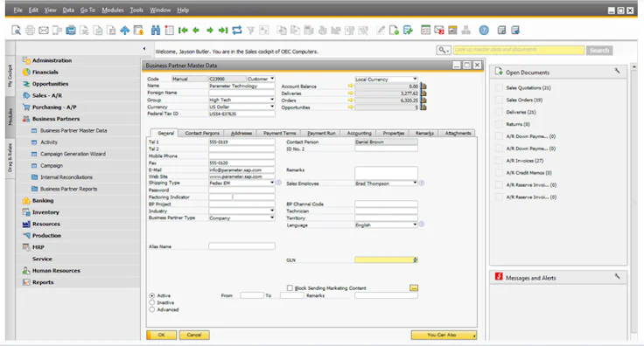Switch to the Accounting tab

pyautogui.click(x=359, y=133)
